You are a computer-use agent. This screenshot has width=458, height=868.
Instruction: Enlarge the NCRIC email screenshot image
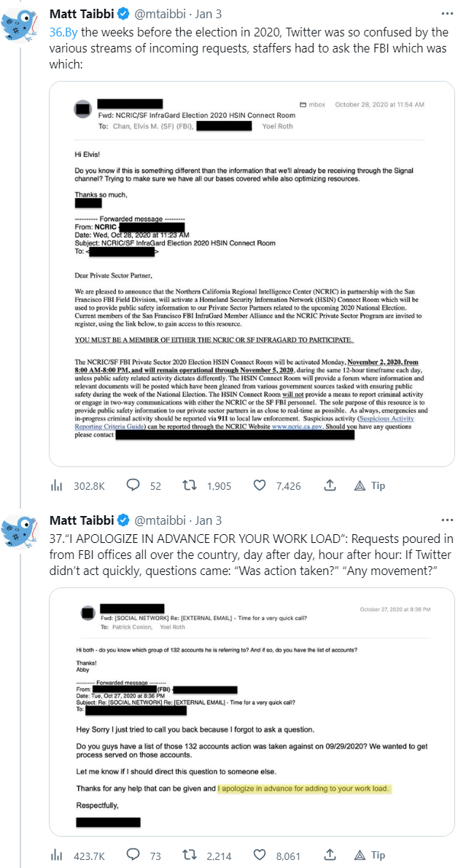coord(252,275)
